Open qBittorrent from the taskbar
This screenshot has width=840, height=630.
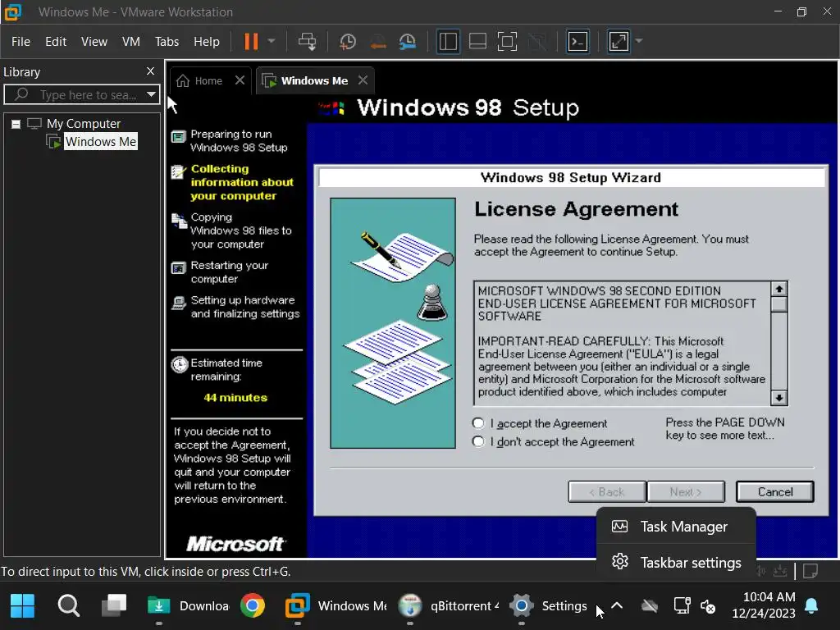point(449,606)
